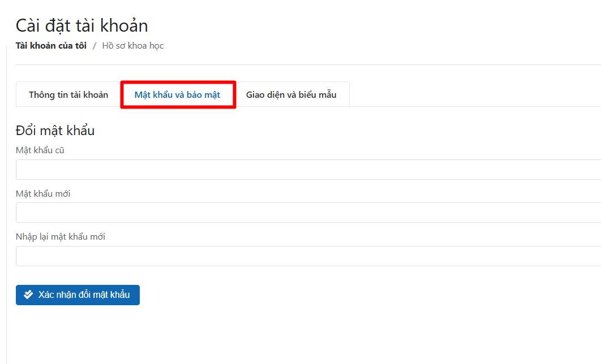The height and width of the screenshot is (364, 601).
Task: Focus the Mật khẩu cũ input field
Action: coord(308,170)
